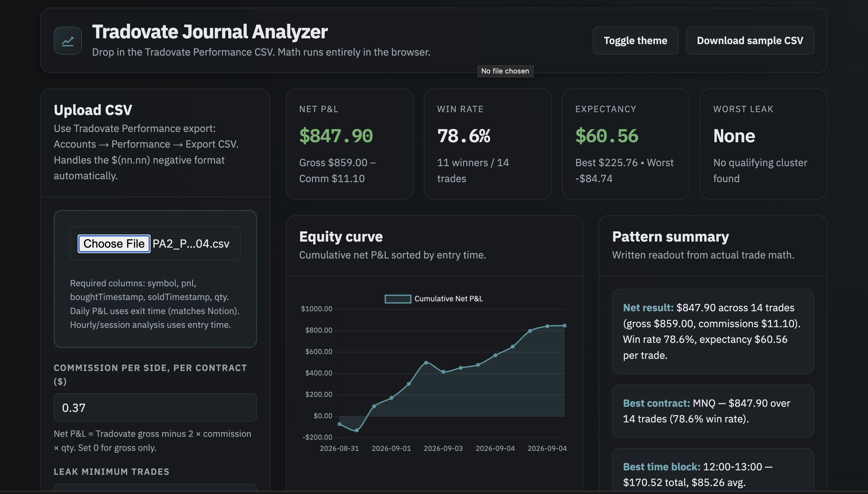Click the Net result summary card
The width and height of the screenshot is (868, 494).
coord(713,331)
